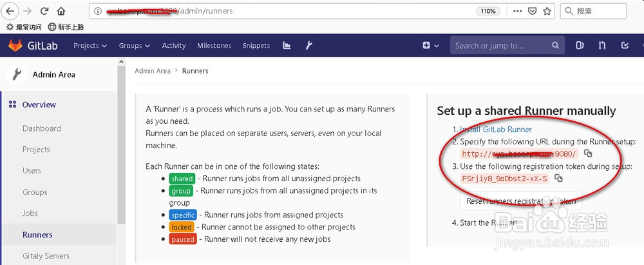Click Reset runners registration token button

pyautogui.click(x=521, y=201)
